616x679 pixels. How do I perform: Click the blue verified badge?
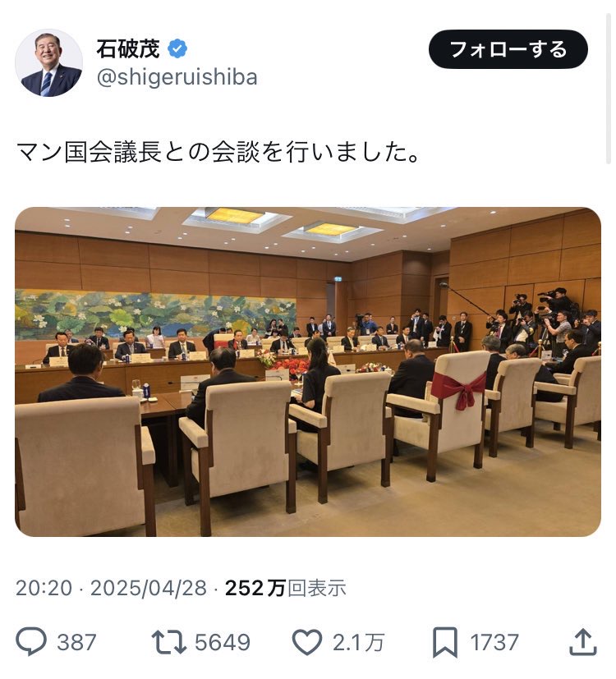177,48
